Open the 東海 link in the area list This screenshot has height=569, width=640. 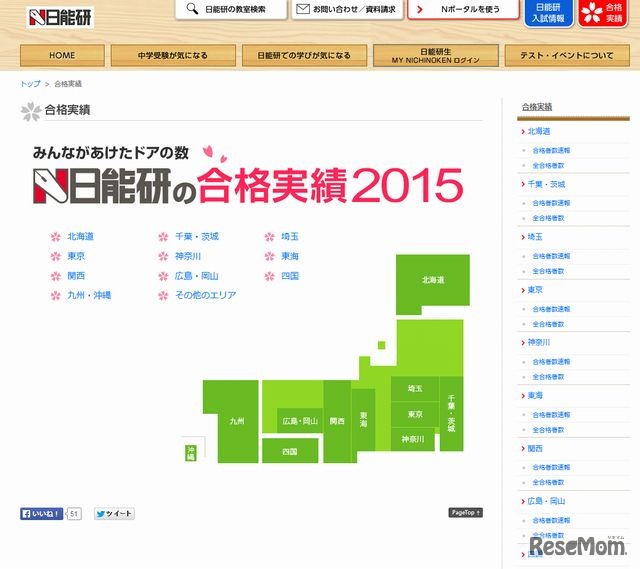pos(290,256)
